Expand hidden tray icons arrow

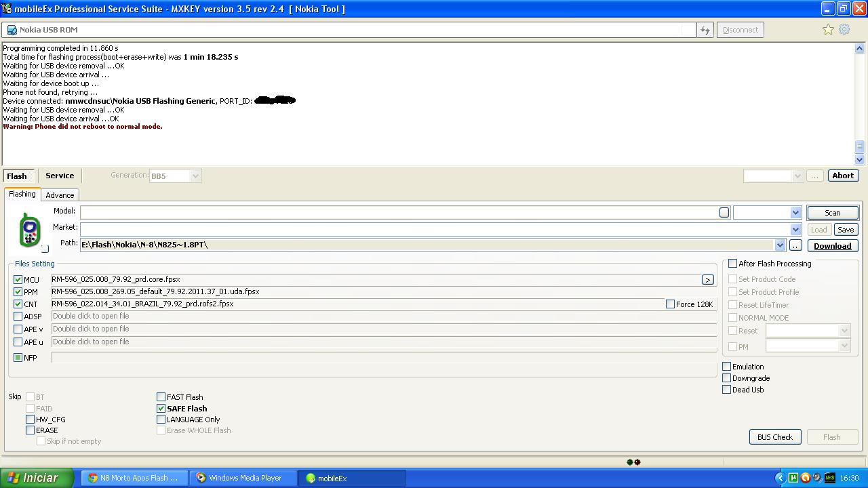780,478
